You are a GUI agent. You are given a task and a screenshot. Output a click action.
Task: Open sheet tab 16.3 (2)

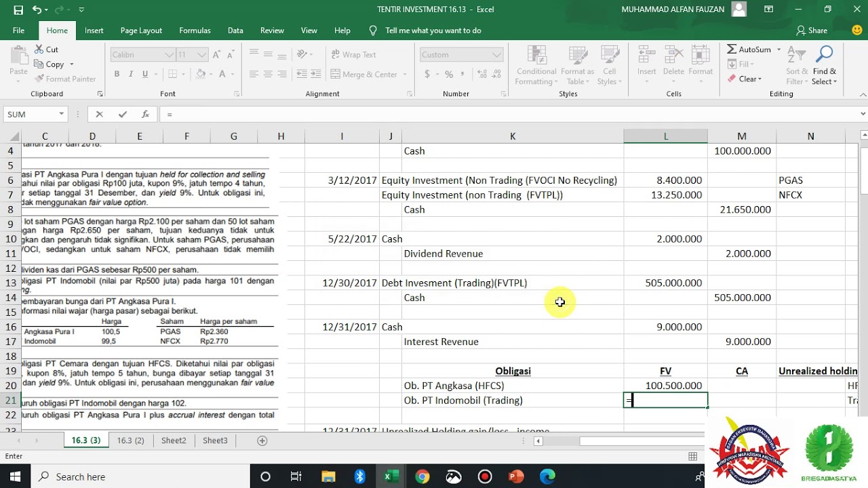(x=131, y=441)
